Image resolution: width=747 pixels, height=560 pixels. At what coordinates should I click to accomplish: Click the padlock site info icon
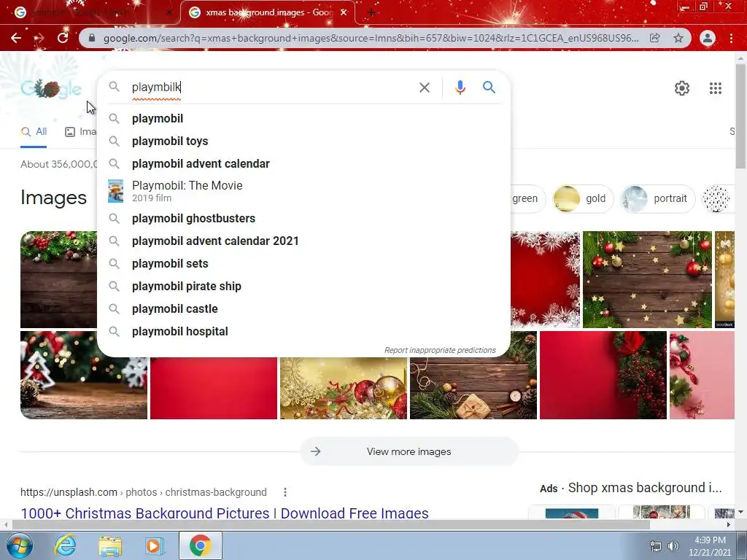coord(92,38)
